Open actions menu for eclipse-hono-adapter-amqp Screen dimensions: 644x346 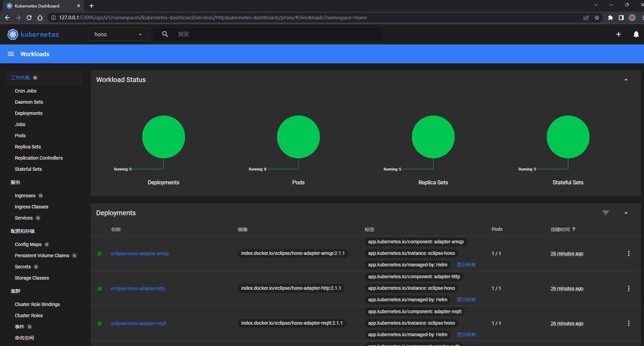(x=628, y=253)
